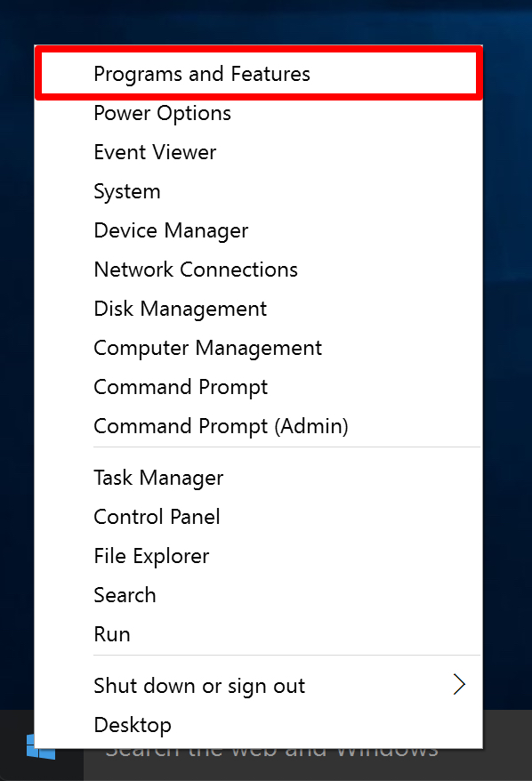Launch File Explorer
This screenshot has width=532, height=781.
[259, 556]
